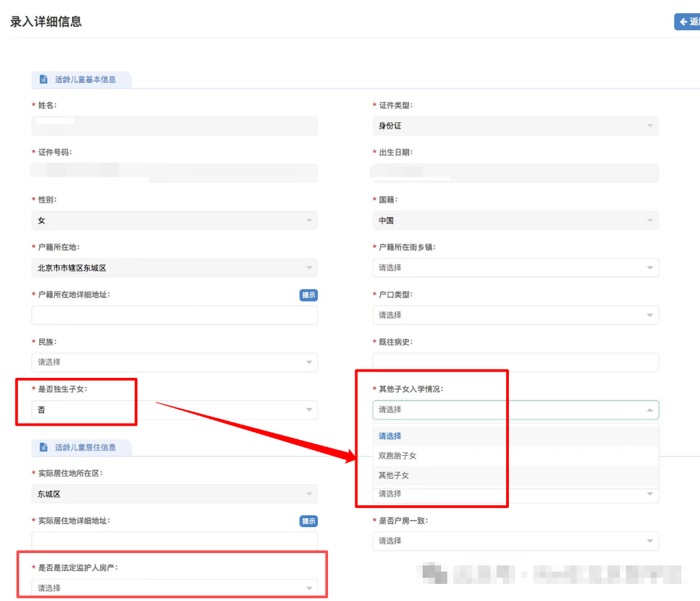Open the 性别 dropdown

pyautogui.click(x=174, y=220)
